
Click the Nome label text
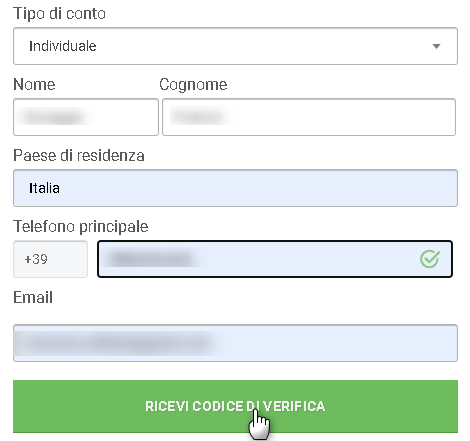coord(34,85)
